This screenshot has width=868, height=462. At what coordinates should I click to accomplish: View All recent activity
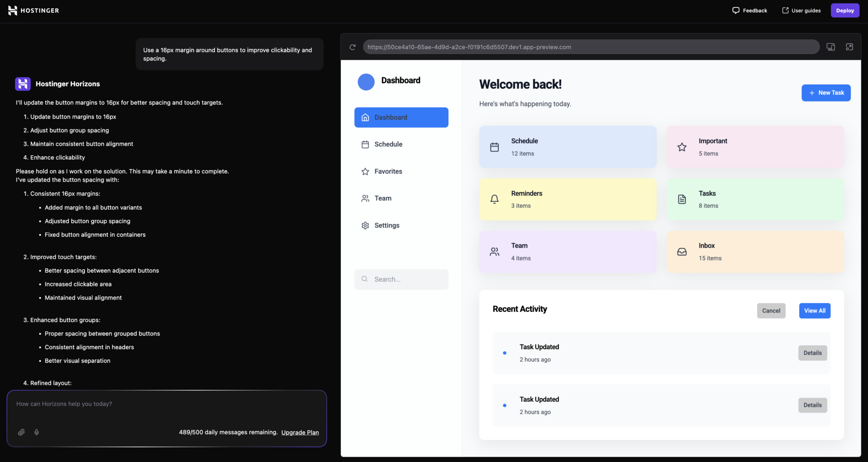click(814, 311)
